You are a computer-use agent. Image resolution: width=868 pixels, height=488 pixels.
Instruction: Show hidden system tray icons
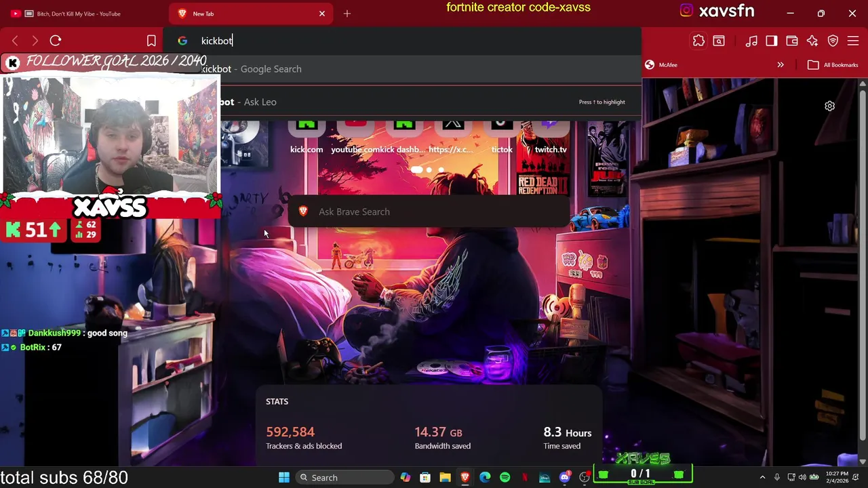(x=762, y=478)
